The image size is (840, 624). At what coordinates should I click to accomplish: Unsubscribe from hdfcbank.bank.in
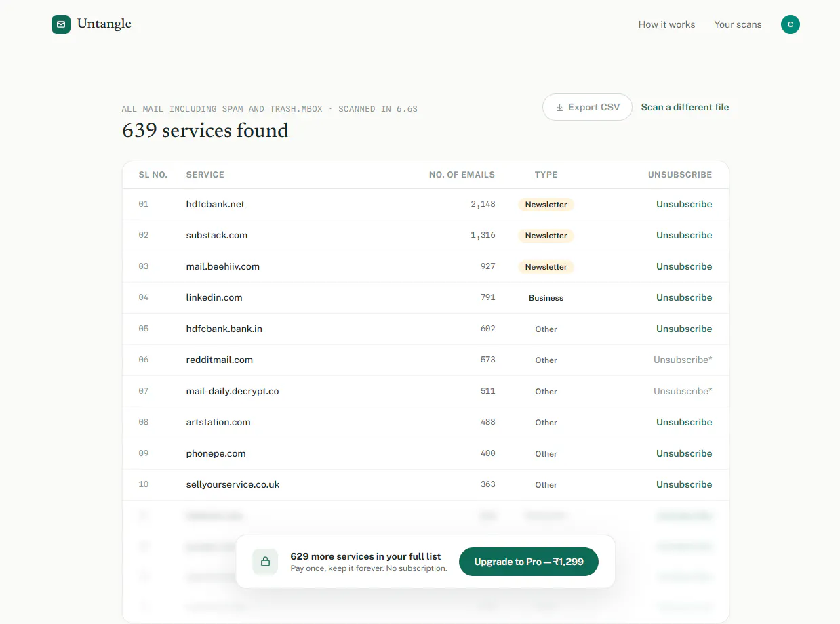tap(684, 329)
